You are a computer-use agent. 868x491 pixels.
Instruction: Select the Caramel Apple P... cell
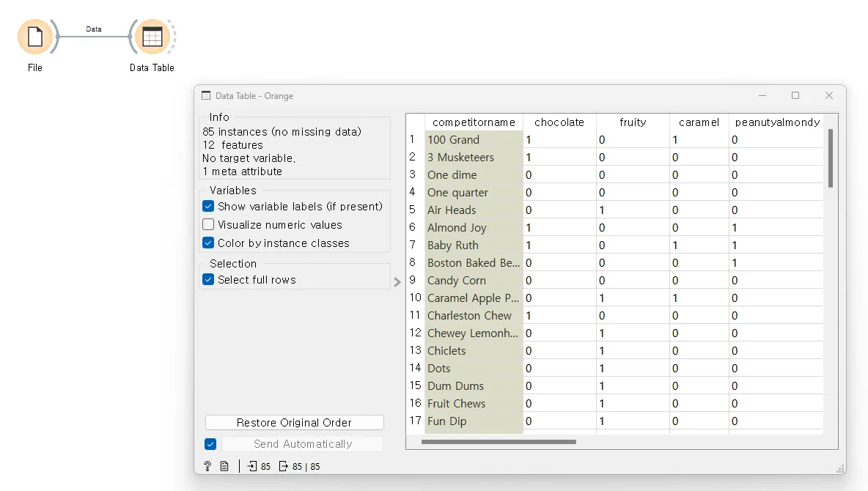pyautogui.click(x=474, y=298)
